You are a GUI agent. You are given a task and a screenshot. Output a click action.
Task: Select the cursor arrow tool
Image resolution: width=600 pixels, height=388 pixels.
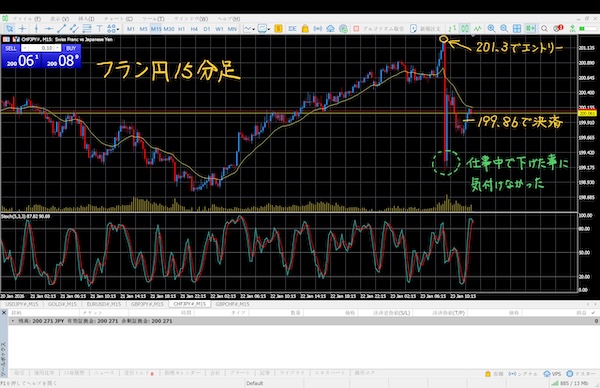coord(9,29)
